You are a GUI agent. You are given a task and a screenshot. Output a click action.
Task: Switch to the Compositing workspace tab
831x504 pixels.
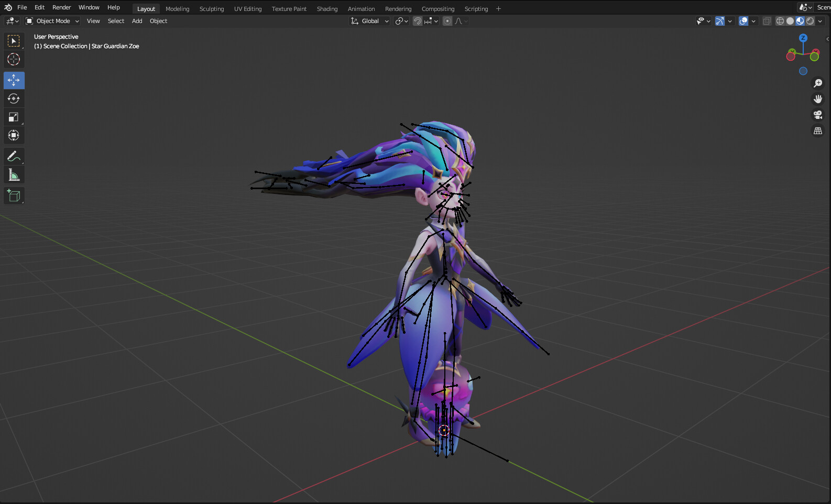pyautogui.click(x=438, y=9)
